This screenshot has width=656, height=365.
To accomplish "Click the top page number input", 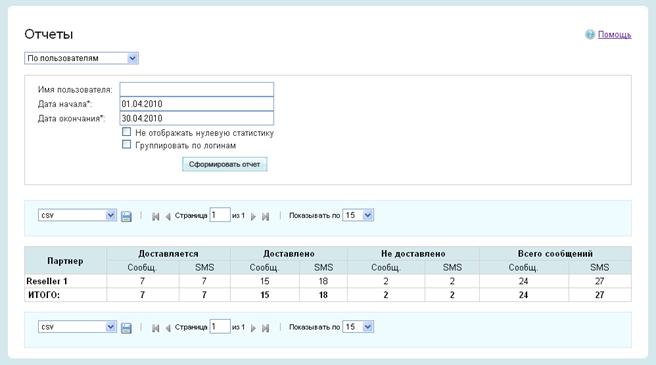I will (220, 215).
